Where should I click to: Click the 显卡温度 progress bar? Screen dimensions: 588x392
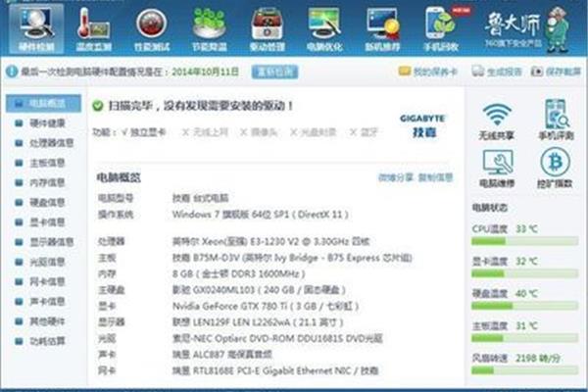(524, 273)
